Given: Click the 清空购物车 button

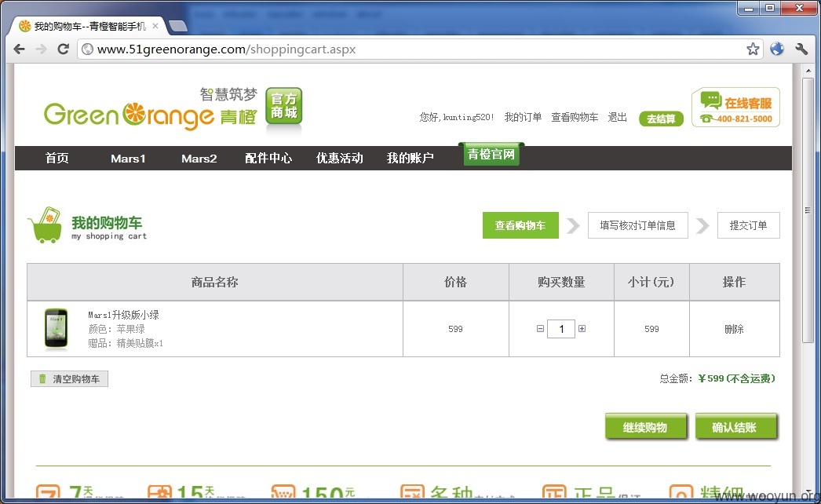Looking at the screenshot, I should pos(70,379).
